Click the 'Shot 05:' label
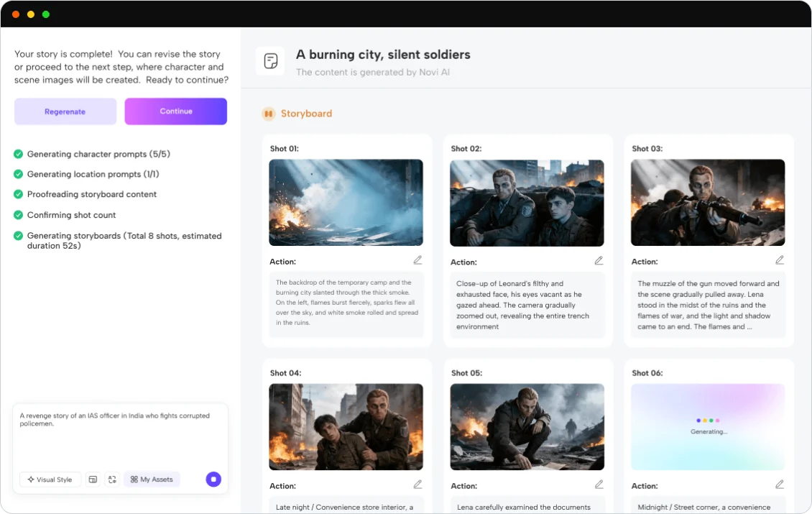 [x=466, y=373]
